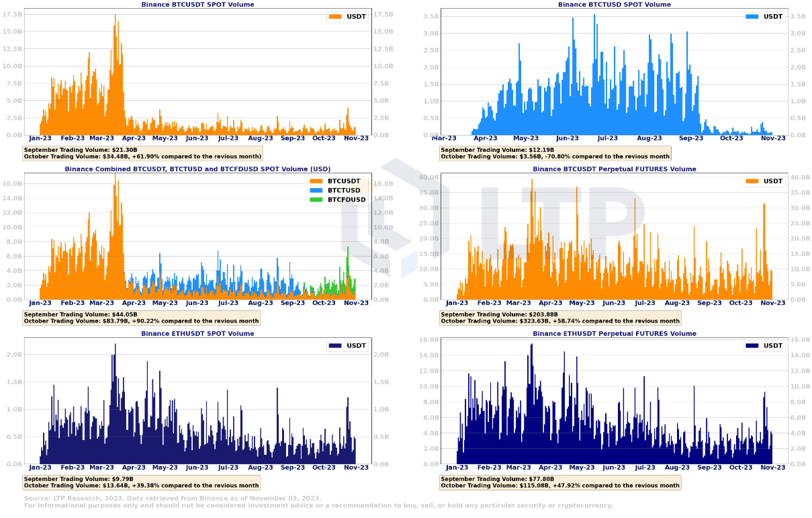Click the navy USDT swatch in ETHUSDT futures legend

752,346
